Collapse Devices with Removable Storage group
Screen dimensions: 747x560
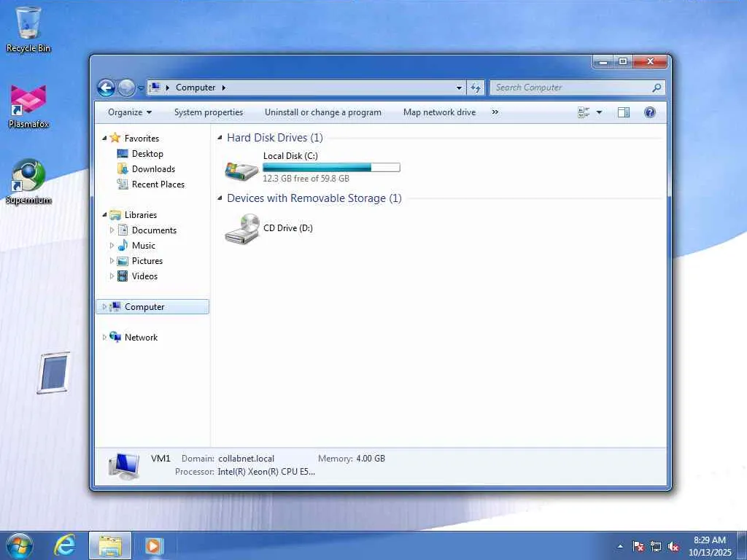pyautogui.click(x=220, y=198)
